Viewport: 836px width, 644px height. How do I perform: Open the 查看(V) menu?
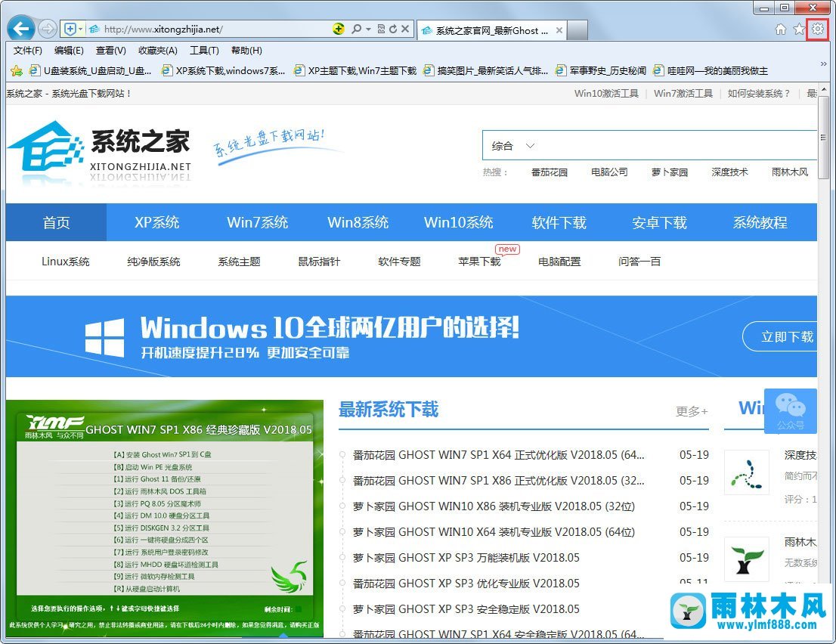coord(111,50)
